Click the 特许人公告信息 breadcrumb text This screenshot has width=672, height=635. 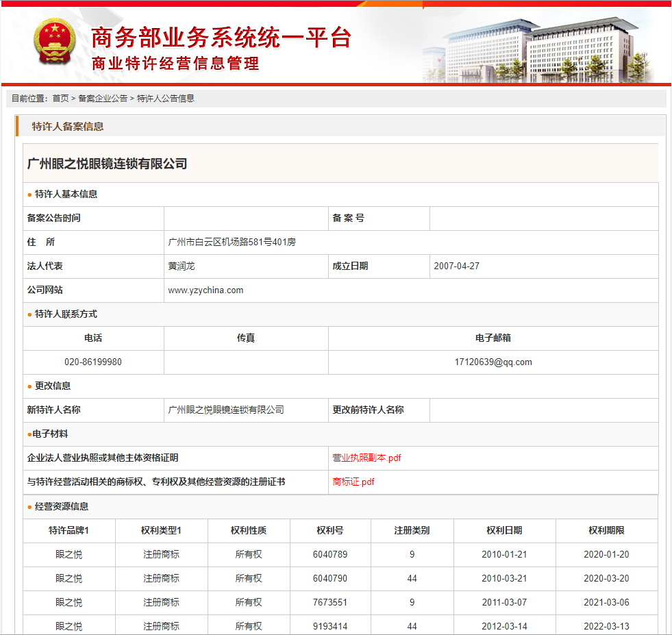coord(165,99)
